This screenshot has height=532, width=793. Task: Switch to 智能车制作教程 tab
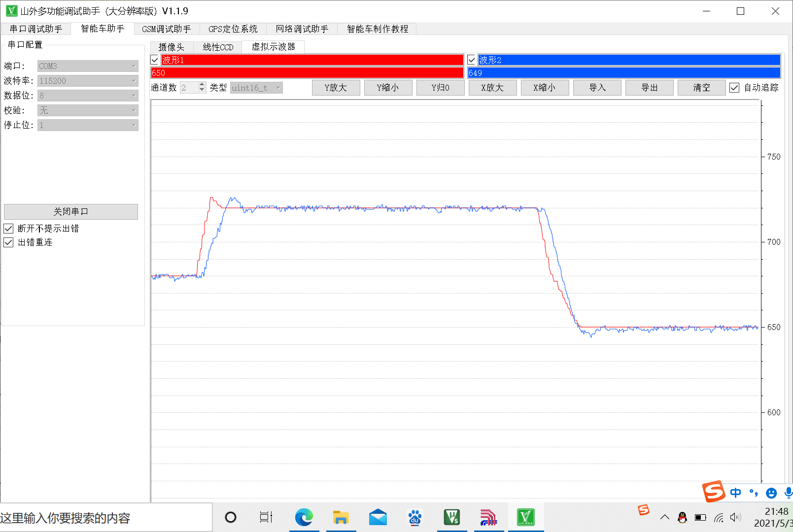378,29
